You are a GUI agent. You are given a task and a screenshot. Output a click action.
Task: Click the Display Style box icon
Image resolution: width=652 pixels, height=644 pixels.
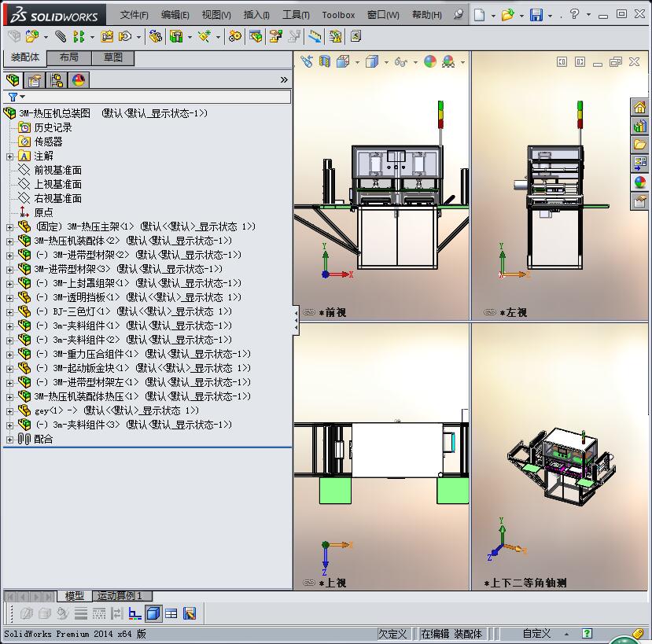(372, 62)
